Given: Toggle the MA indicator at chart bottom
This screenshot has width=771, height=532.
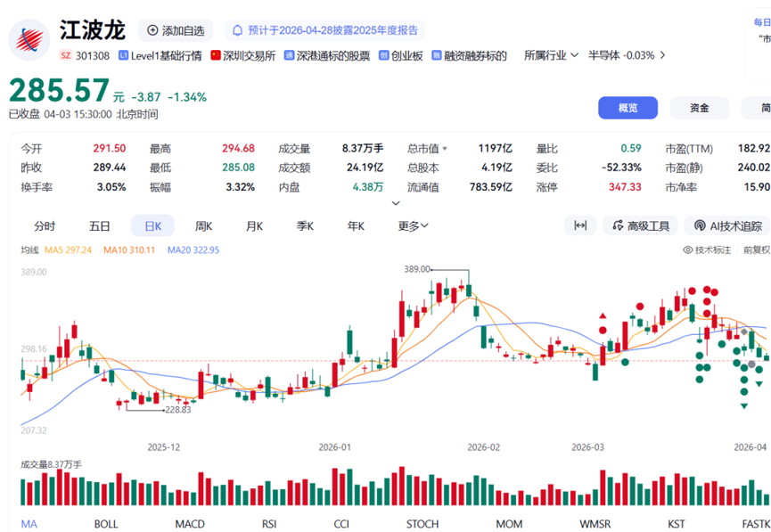Looking at the screenshot, I should (x=29, y=524).
